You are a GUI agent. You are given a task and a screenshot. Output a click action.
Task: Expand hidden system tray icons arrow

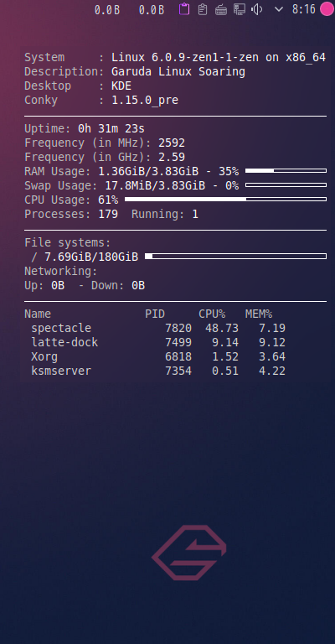pyautogui.click(x=278, y=9)
